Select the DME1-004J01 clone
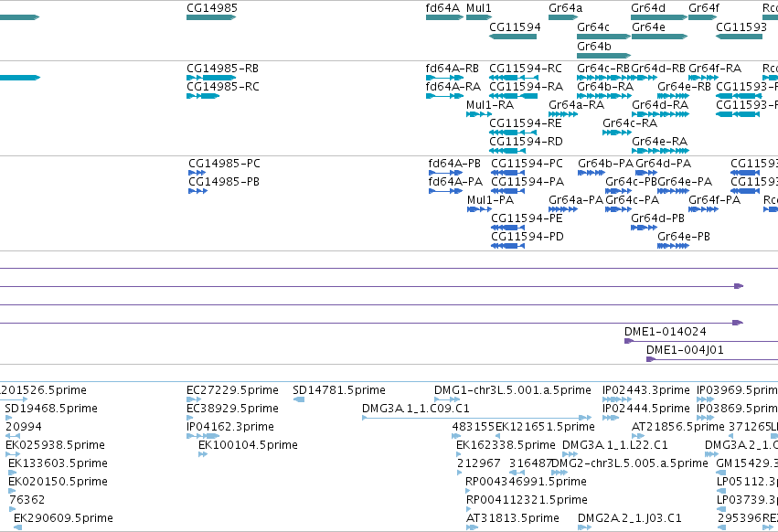 pos(712,359)
